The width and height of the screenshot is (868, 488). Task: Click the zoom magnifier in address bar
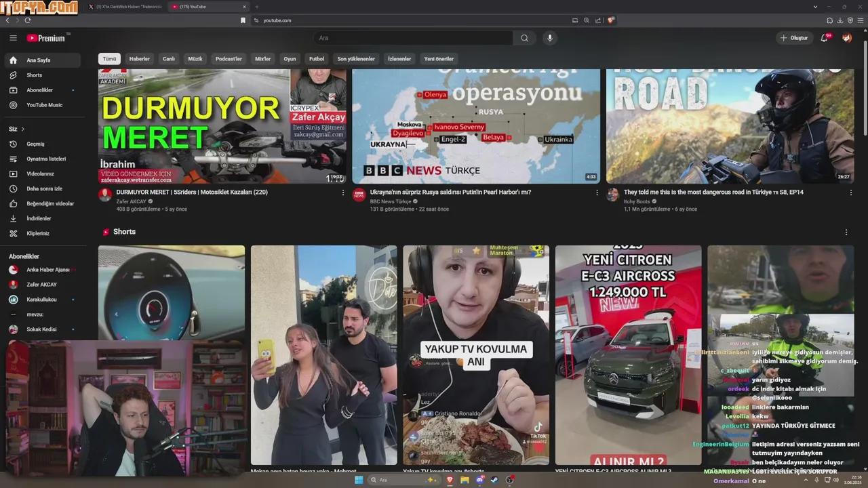(x=587, y=20)
